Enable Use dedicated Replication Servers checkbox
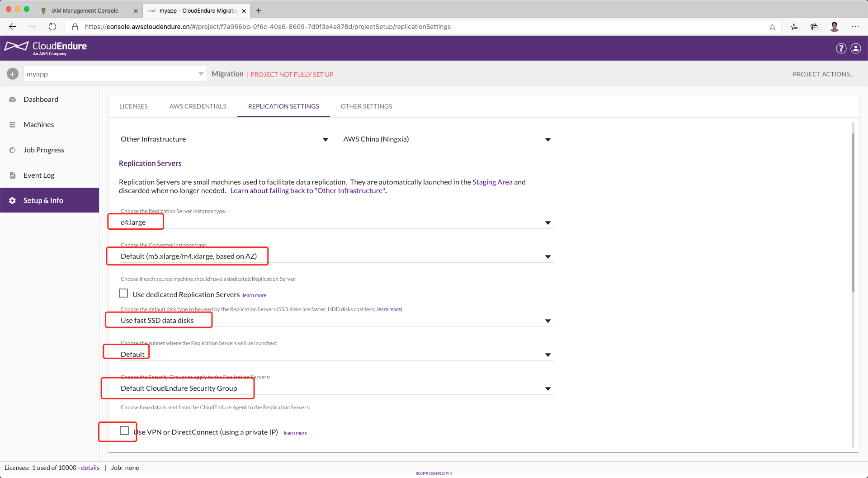 [x=123, y=293]
